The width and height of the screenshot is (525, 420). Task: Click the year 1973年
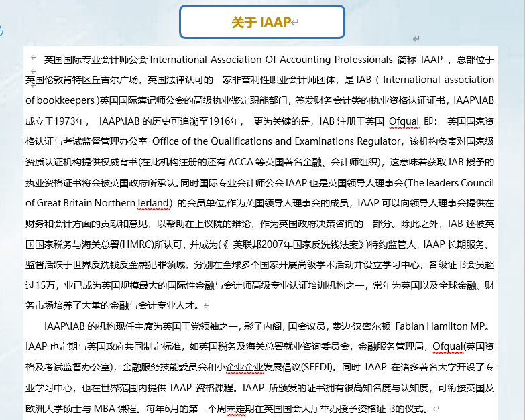tap(69, 121)
